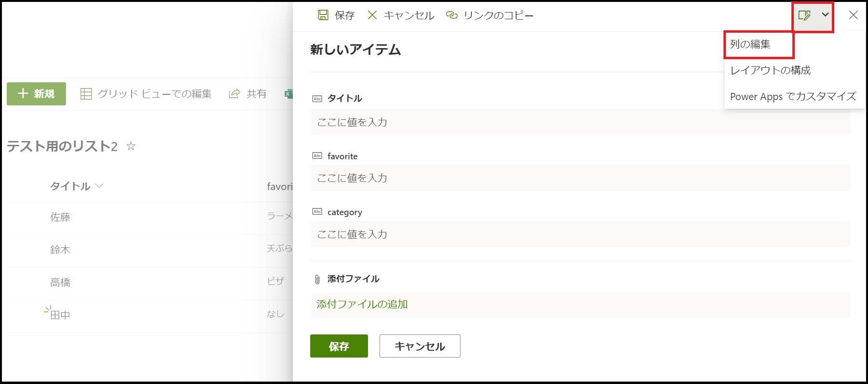868x384 pixels.
Task: Favorite the list with star icon
Action: pyautogui.click(x=131, y=146)
